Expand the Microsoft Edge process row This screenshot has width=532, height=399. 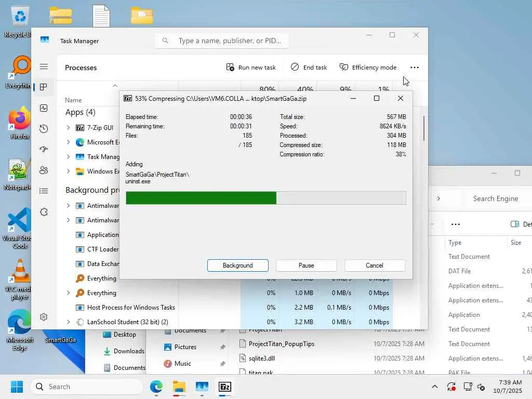tap(68, 142)
